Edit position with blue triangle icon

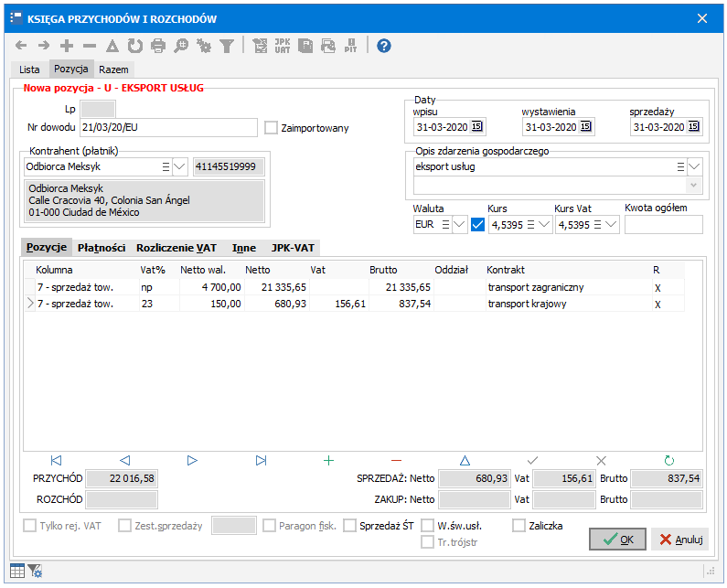click(x=465, y=461)
